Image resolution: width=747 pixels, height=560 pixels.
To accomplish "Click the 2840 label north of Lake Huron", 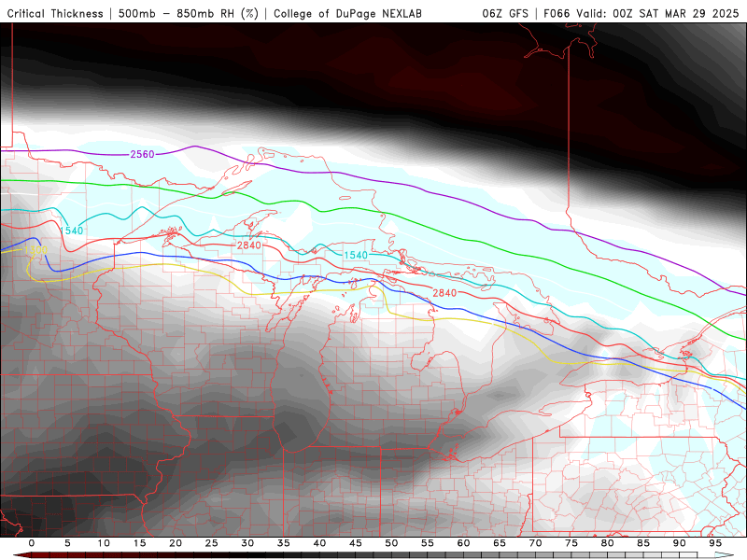I will [444, 293].
